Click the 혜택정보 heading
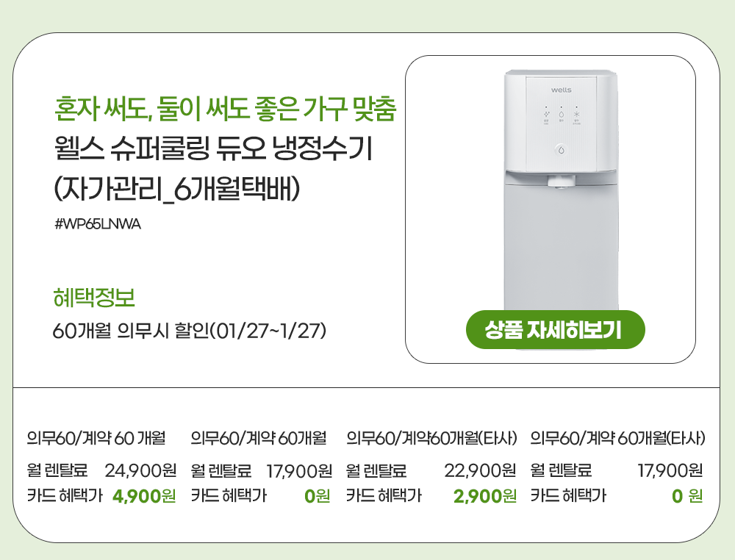 click(94, 298)
